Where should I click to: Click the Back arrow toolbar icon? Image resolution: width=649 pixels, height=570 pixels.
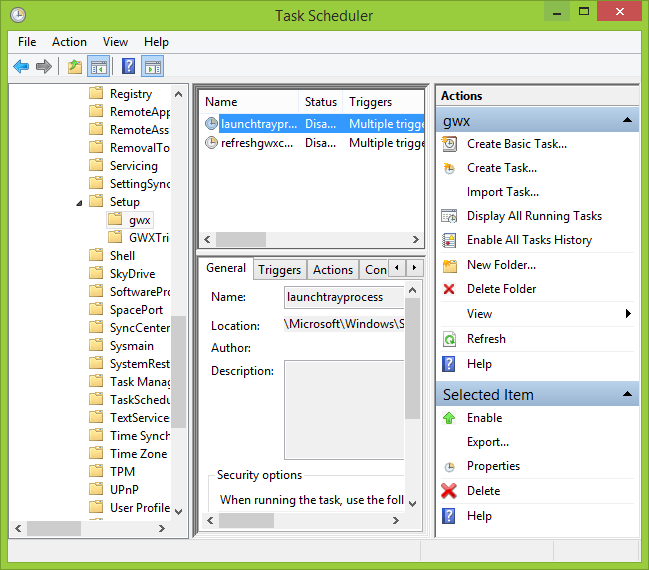21,66
